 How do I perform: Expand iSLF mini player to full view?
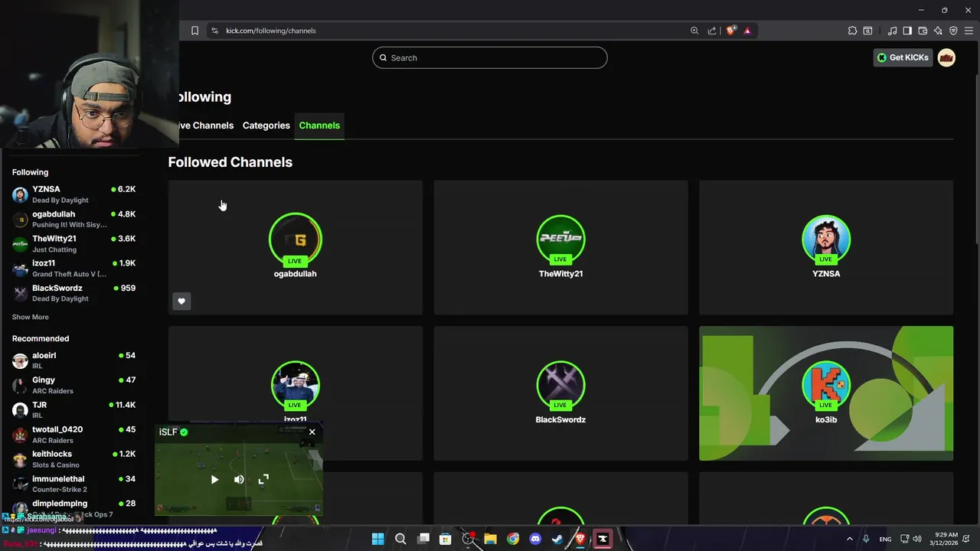pos(263,480)
